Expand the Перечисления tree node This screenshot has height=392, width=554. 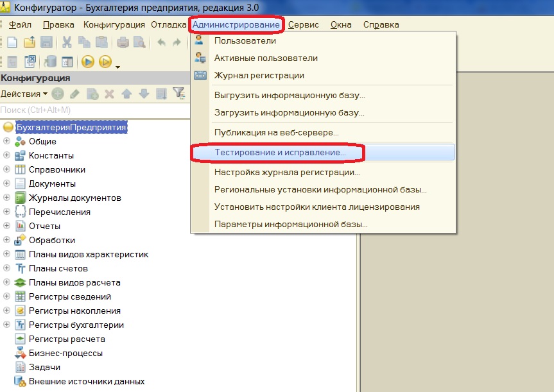pyautogui.click(x=6, y=212)
